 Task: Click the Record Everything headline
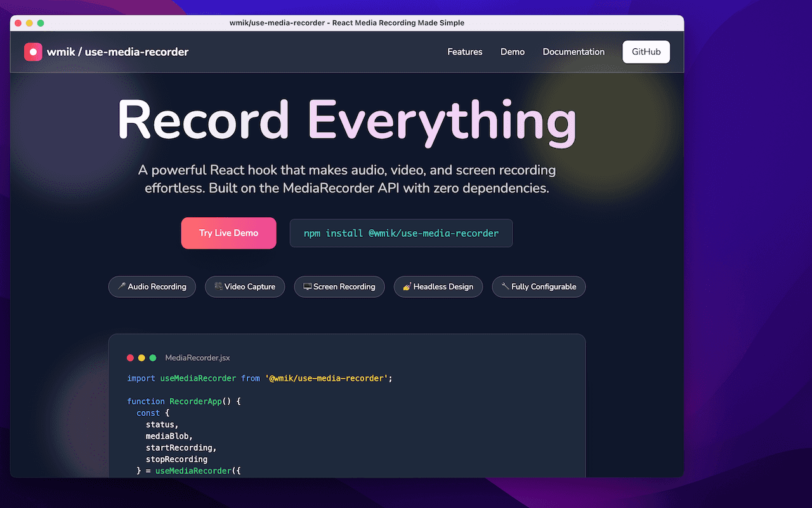click(x=346, y=121)
